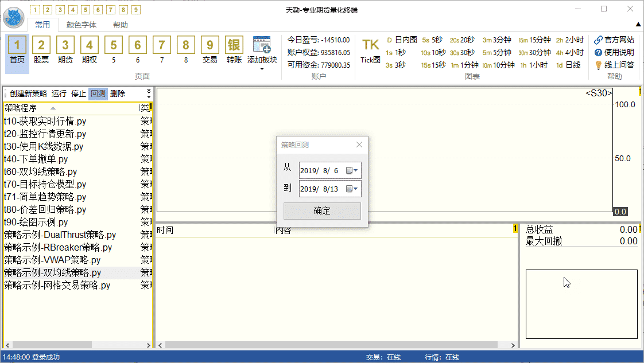This screenshot has width=644, height=363.
Task: Select the 1分钟 chart period
Action: pyautogui.click(x=464, y=65)
